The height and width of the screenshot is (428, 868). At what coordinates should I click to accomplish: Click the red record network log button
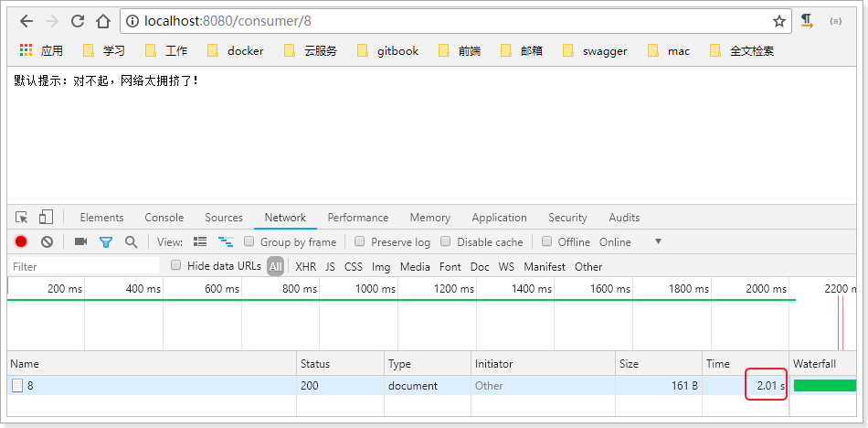click(21, 242)
